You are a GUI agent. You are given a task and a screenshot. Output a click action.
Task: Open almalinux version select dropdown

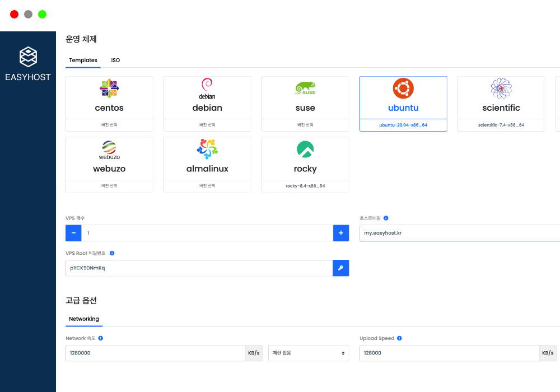click(x=207, y=186)
